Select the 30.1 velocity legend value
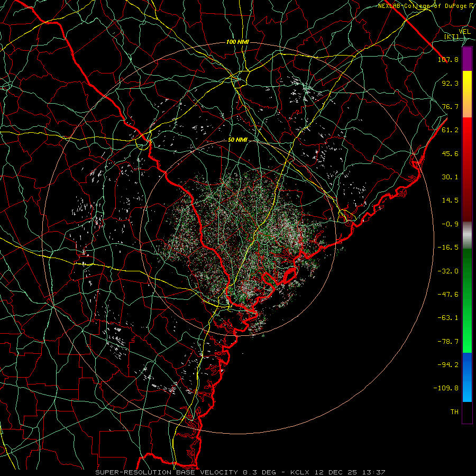The height and width of the screenshot is (476, 476). point(450,177)
